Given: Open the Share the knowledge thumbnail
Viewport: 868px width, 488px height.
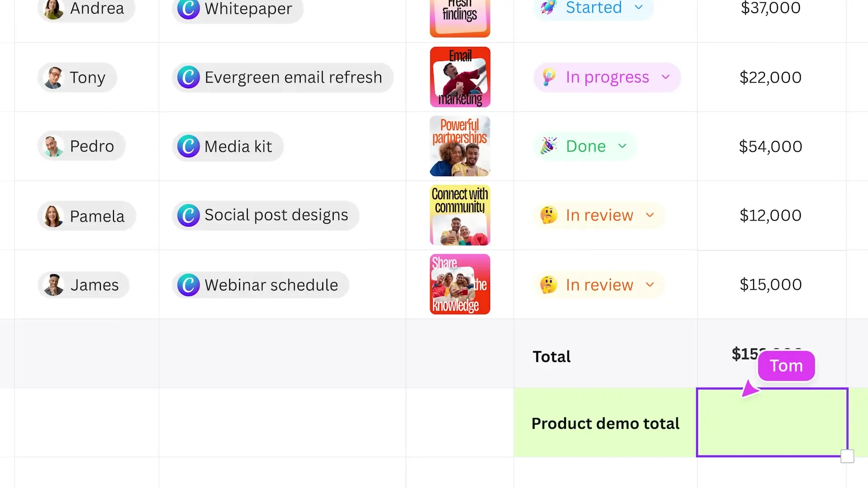Looking at the screenshot, I should [x=460, y=285].
